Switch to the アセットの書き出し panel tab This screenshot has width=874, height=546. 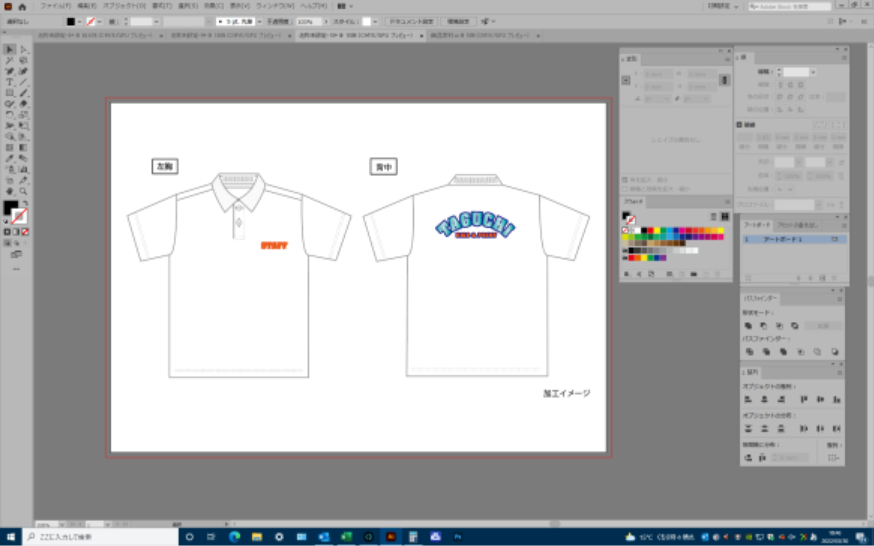[798, 225]
